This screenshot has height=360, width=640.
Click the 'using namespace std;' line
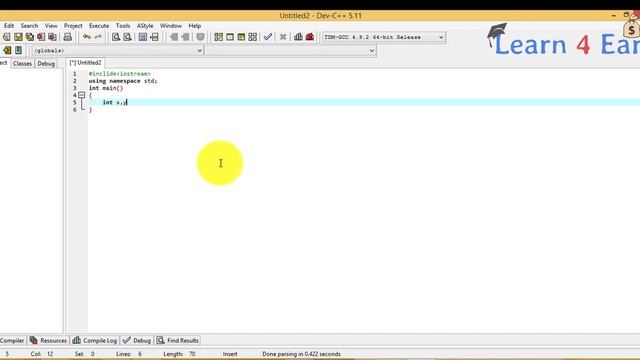(x=123, y=81)
